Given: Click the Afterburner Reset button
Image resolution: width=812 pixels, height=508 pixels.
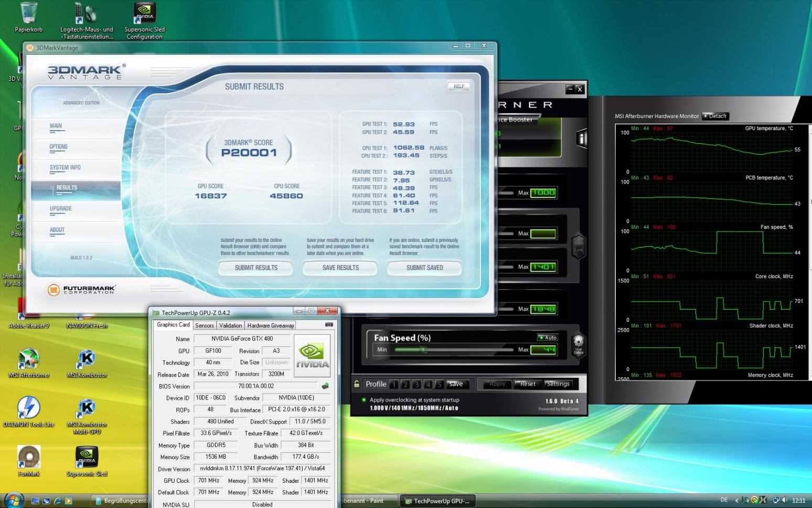Looking at the screenshot, I should point(528,384).
